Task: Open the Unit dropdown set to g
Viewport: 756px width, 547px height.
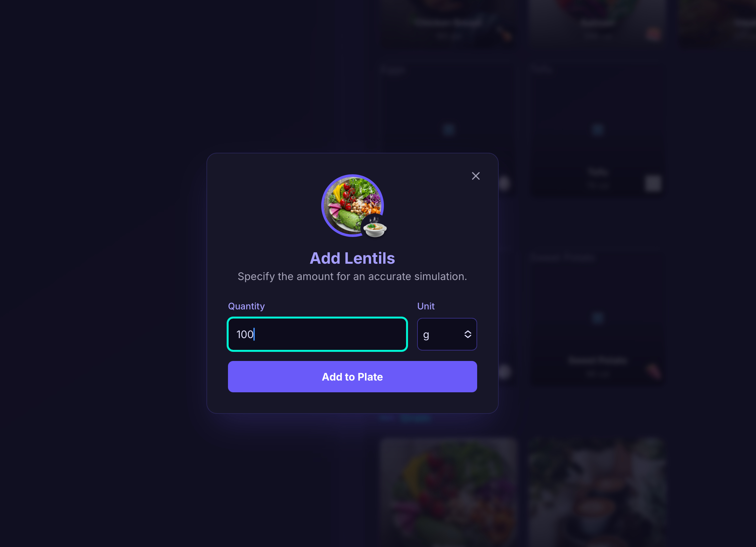Action: [447, 334]
